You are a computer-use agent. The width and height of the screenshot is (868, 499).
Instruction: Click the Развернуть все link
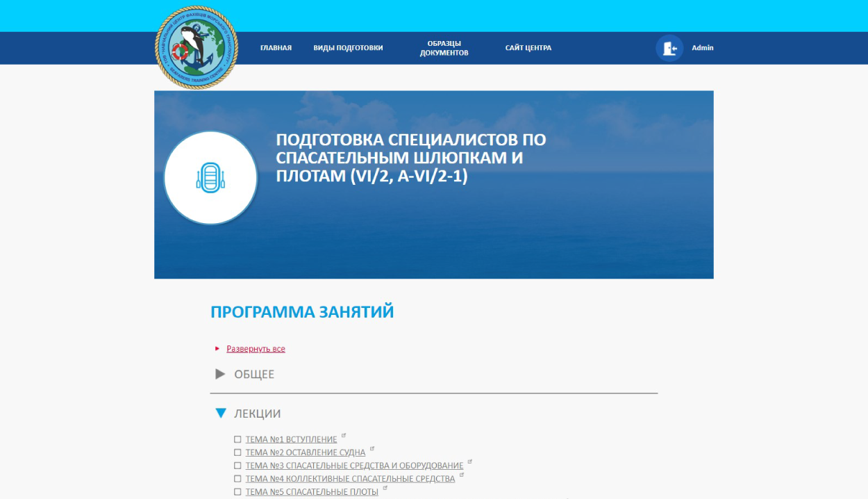[256, 349]
